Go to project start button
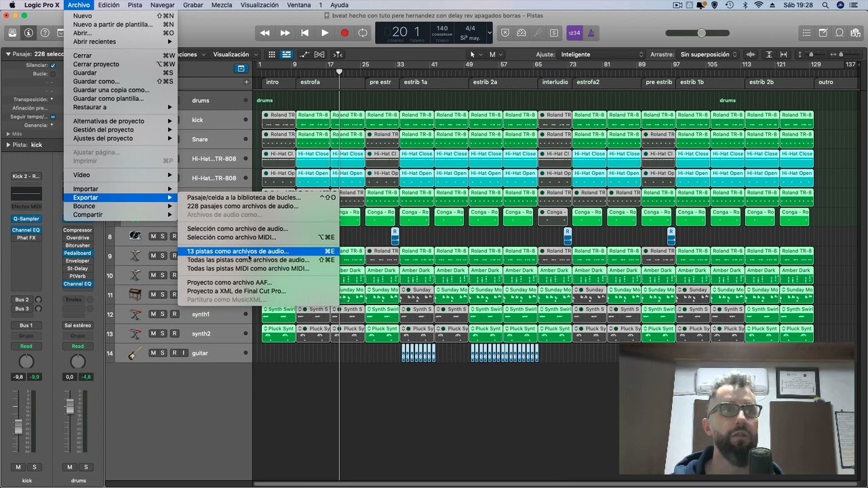 pyautogui.click(x=305, y=33)
